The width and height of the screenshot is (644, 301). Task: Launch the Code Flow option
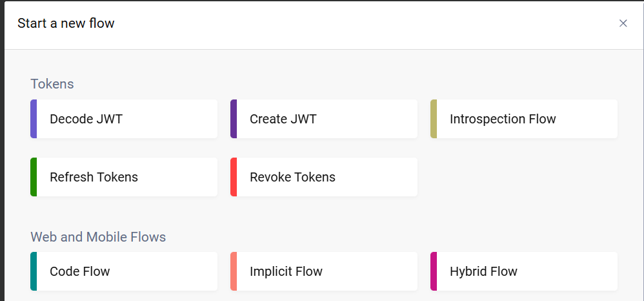[x=124, y=271]
